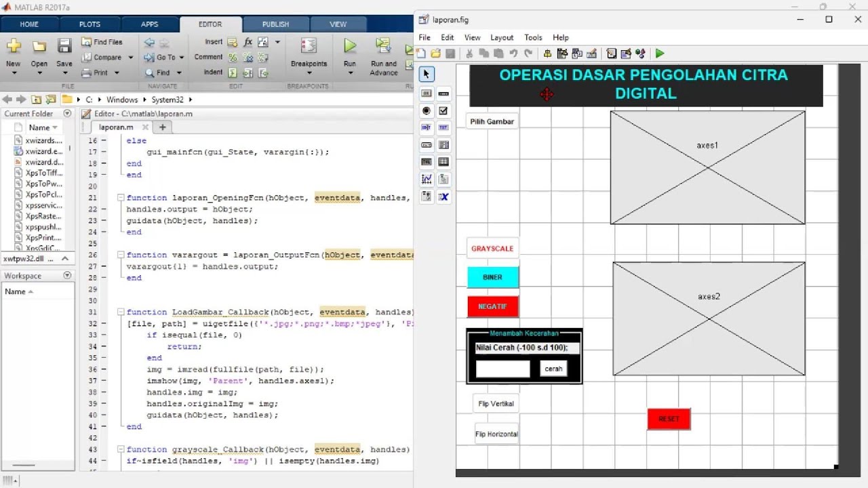
Task: Choose the Select arrow tool in palette
Action: click(427, 74)
